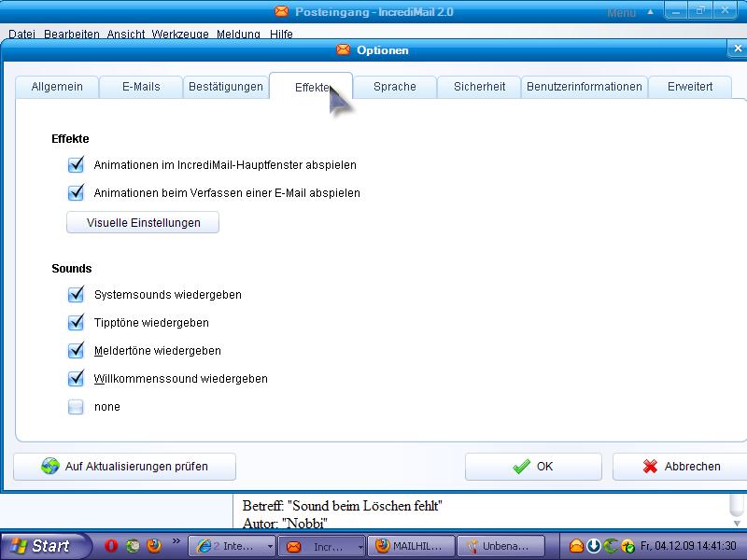Screen dimensions: 747x560
Task: Click IncrediMail envelope icon in main title
Action: click(282, 11)
